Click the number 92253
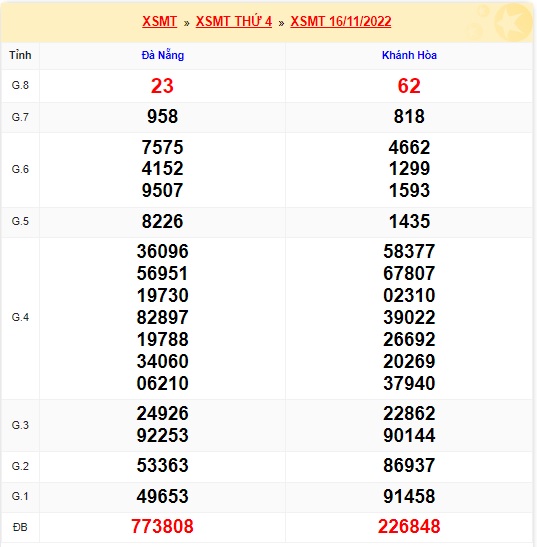 tap(162, 435)
